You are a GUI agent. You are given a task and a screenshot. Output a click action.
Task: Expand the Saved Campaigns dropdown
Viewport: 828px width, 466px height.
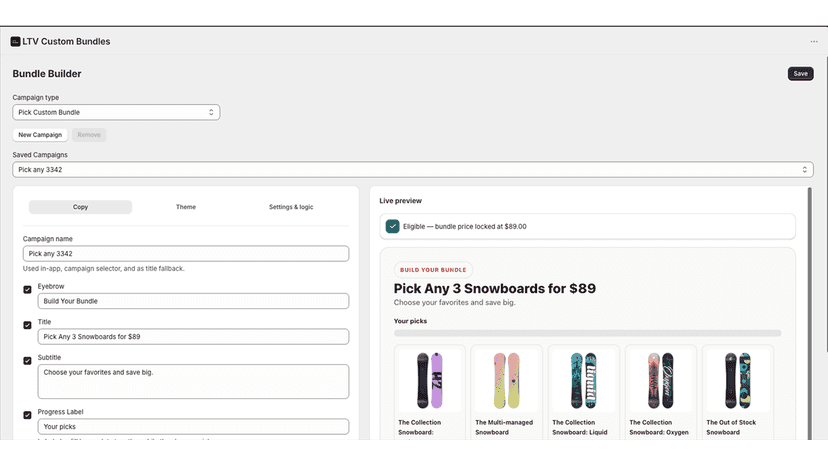pyautogui.click(x=412, y=170)
